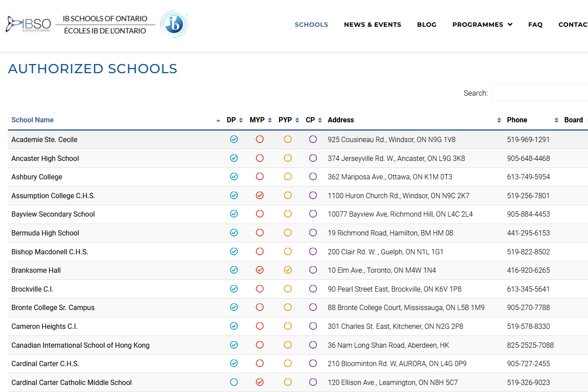Click address 88 Bronte College Court, Mississauga
This screenshot has width=588, height=392.
pyautogui.click(x=406, y=307)
